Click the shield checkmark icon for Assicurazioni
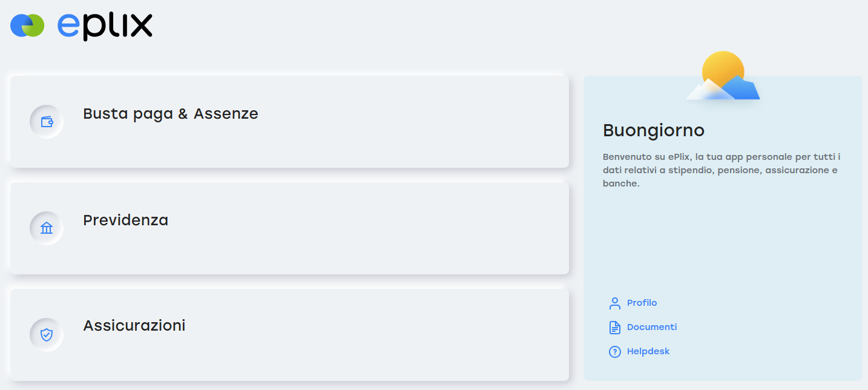 click(47, 334)
